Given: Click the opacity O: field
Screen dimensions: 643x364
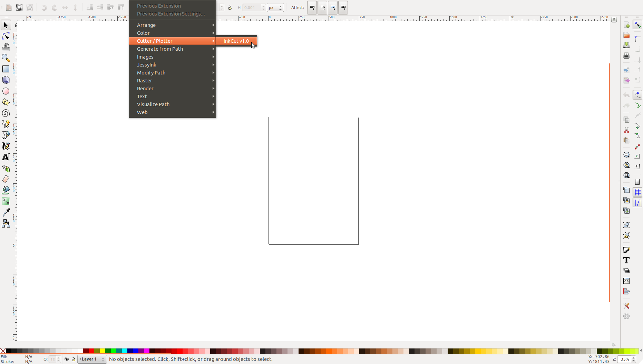Looking at the screenshot, I should pos(52,359).
